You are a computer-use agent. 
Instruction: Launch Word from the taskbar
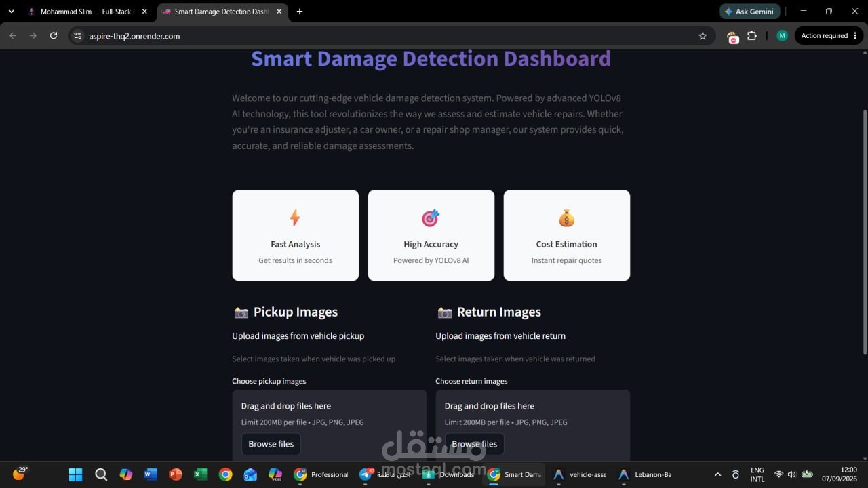click(151, 474)
